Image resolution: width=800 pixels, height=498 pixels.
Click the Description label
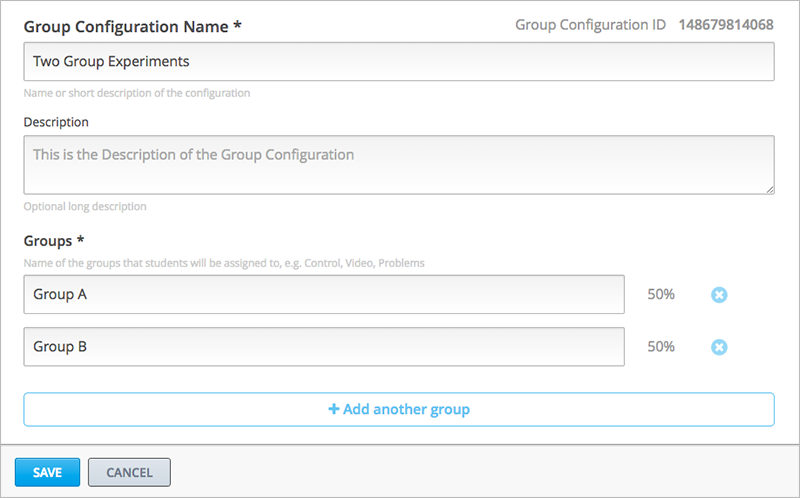(56, 122)
